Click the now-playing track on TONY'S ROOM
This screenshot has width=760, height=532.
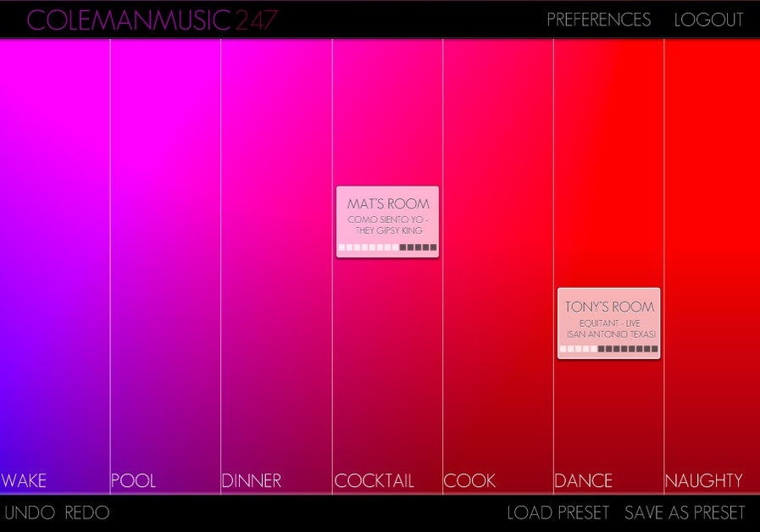click(608, 330)
